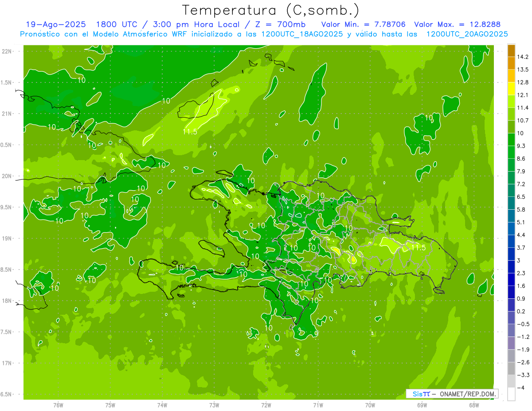Image resolution: width=532 pixels, height=411 pixels.
Task: Click the "17N" latitude axis label
Action: (7, 363)
